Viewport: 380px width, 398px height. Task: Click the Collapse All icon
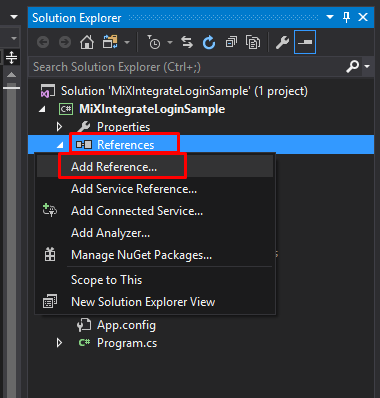pyautogui.click(x=231, y=42)
